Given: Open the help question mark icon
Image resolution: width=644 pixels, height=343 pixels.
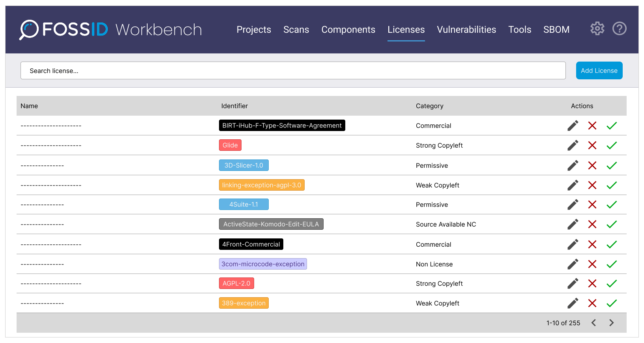Looking at the screenshot, I should [x=620, y=28].
